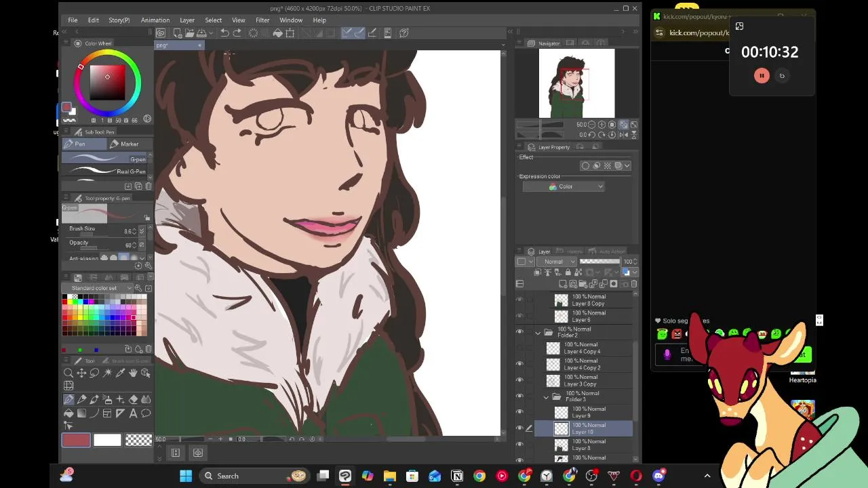Viewport: 868px width, 488px height.
Task: Select the Frame border tool
Action: (x=107, y=413)
